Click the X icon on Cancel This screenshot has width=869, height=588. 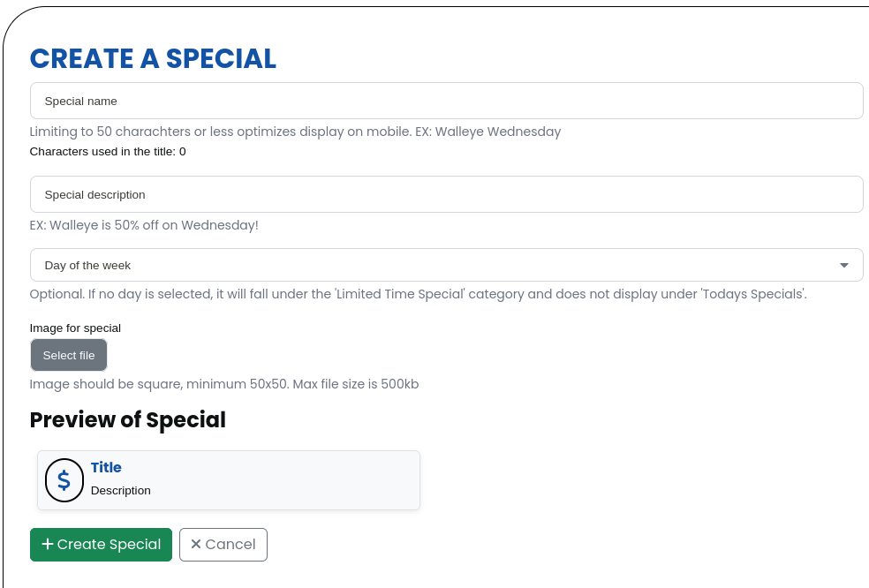pos(196,544)
